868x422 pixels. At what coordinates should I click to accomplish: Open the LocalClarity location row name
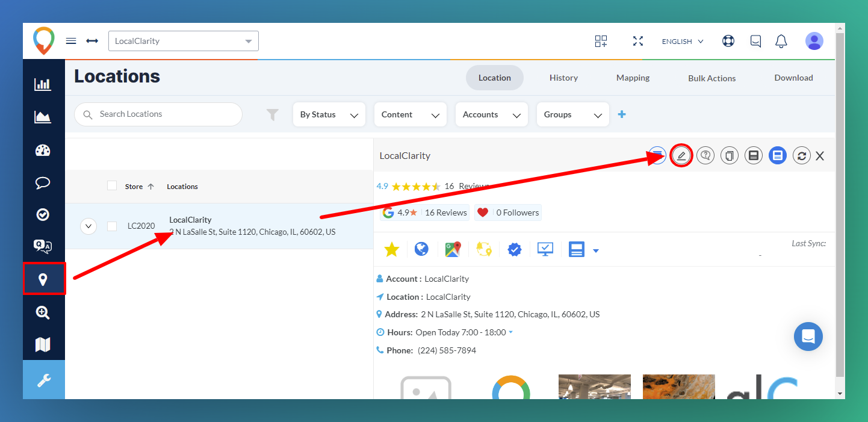(190, 220)
